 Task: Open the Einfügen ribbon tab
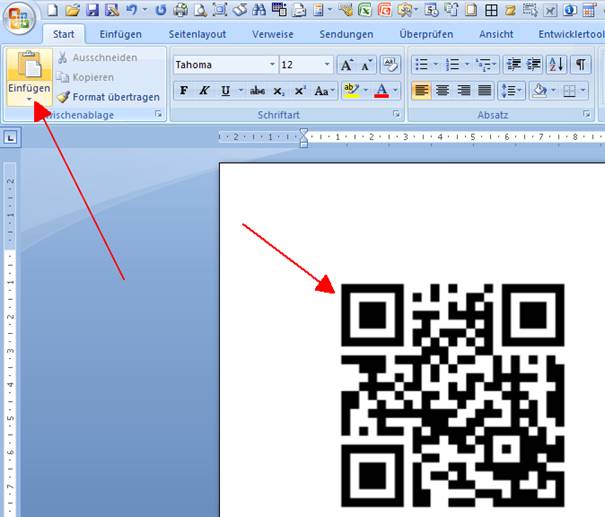(120, 34)
